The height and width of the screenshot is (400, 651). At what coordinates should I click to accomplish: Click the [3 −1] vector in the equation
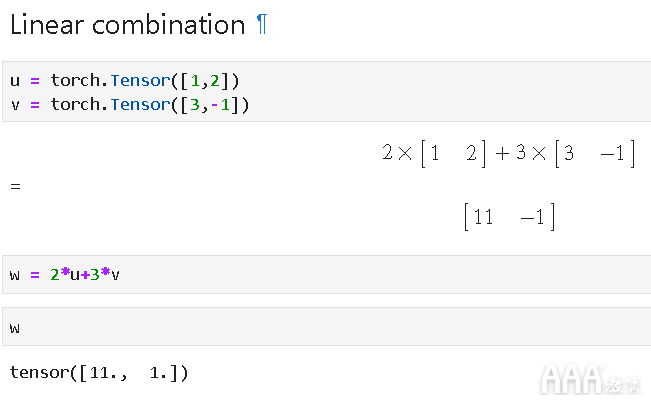596,153
